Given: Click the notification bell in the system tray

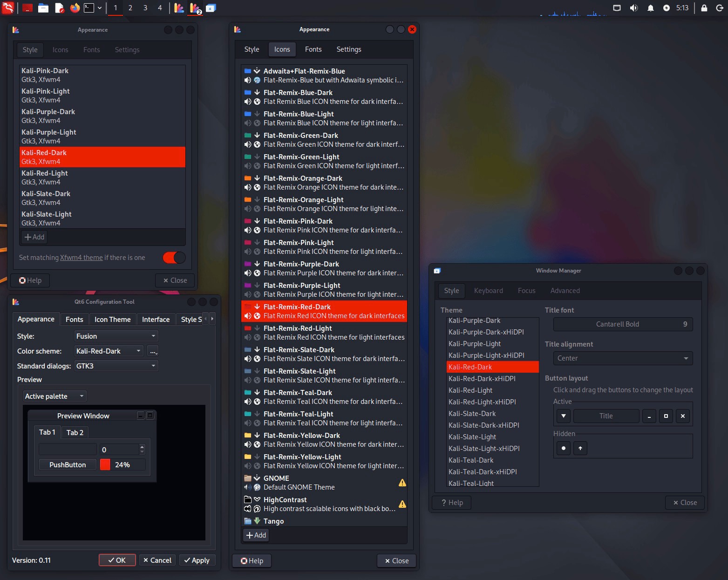Looking at the screenshot, I should pyautogui.click(x=650, y=8).
